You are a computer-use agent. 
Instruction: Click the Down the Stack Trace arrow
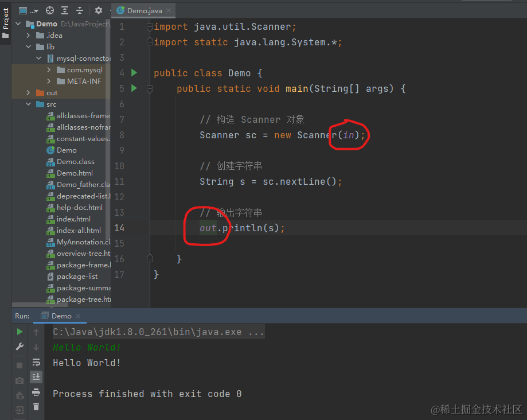pos(36,347)
